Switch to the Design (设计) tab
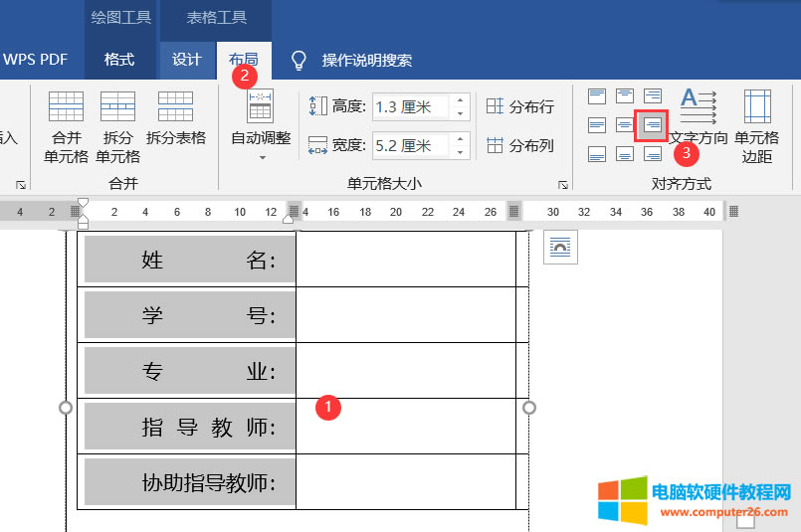 click(187, 60)
